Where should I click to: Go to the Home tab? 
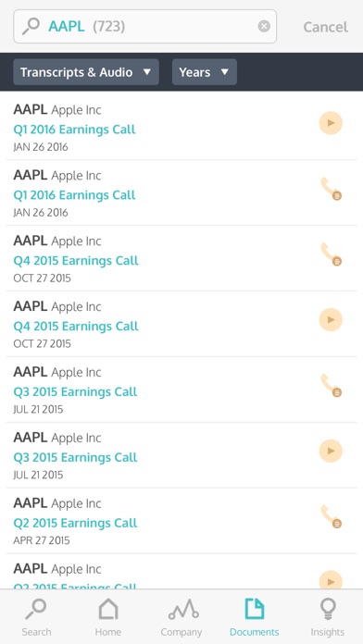click(108, 617)
